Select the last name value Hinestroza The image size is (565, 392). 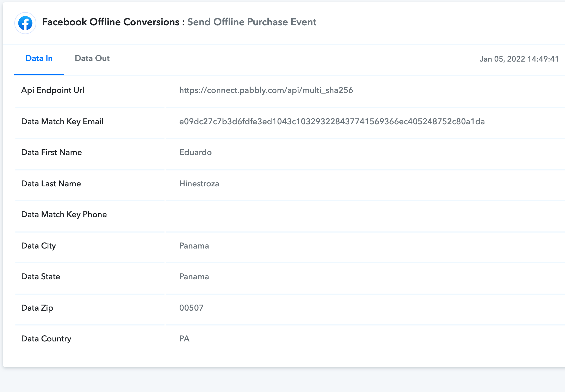(x=199, y=184)
